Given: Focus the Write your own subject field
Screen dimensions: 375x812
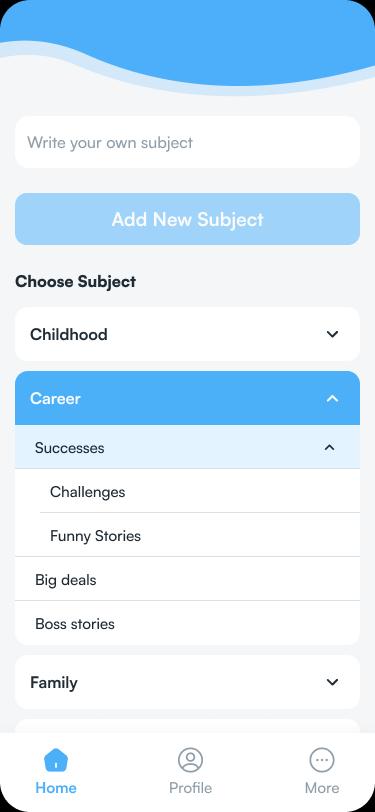Looking at the screenshot, I should pyautogui.click(x=188, y=142).
